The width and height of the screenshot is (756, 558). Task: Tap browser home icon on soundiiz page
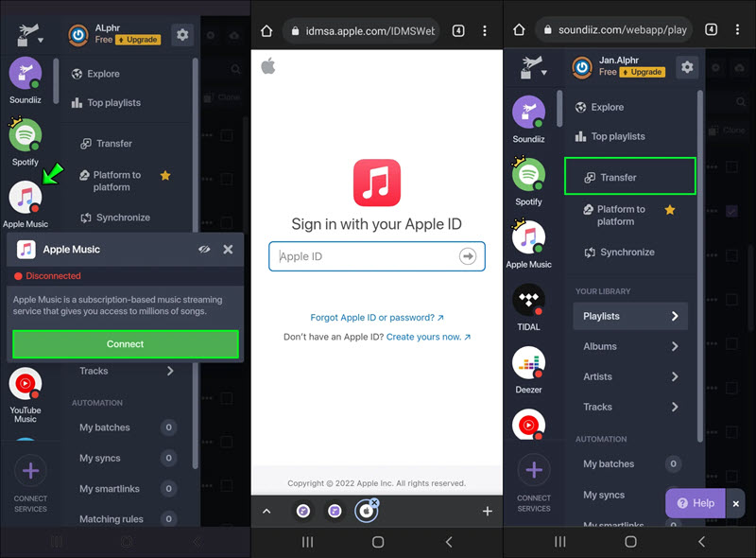(x=519, y=30)
